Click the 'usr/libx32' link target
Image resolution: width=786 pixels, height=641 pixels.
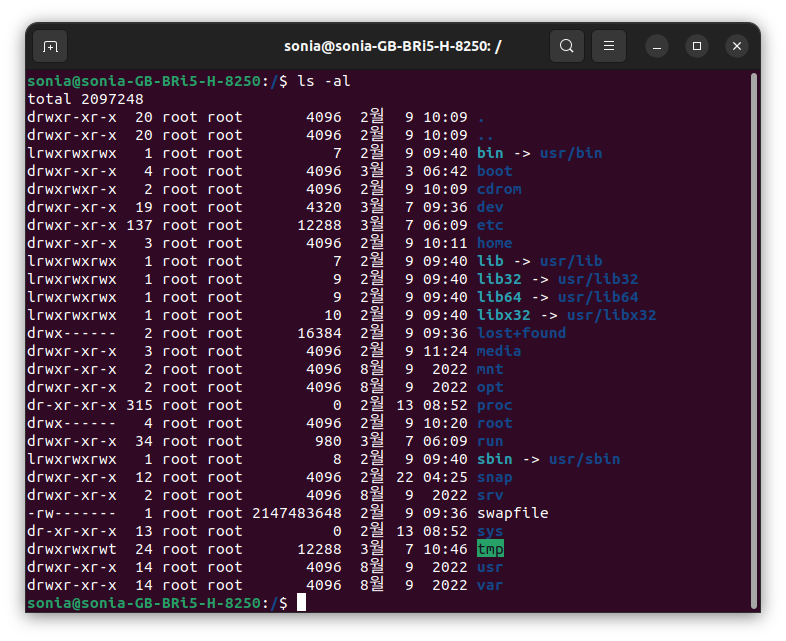coord(611,315)
